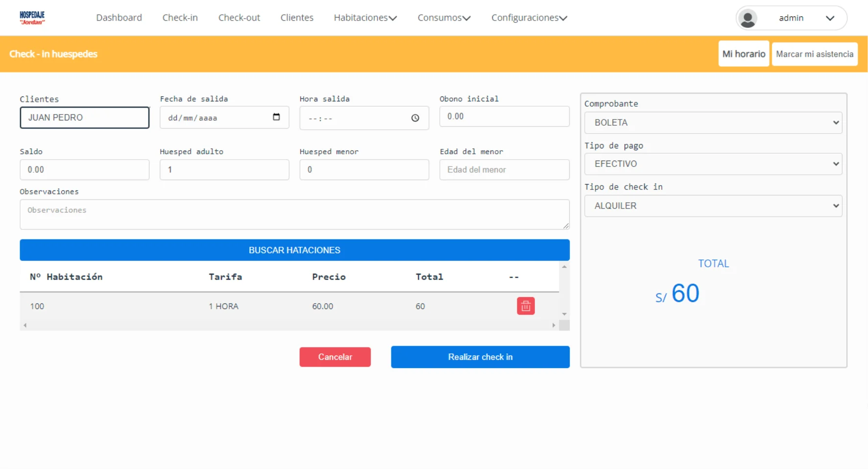
Task: Click room number 100 cell
Action: pyautogui.click(x=37, y=306)
